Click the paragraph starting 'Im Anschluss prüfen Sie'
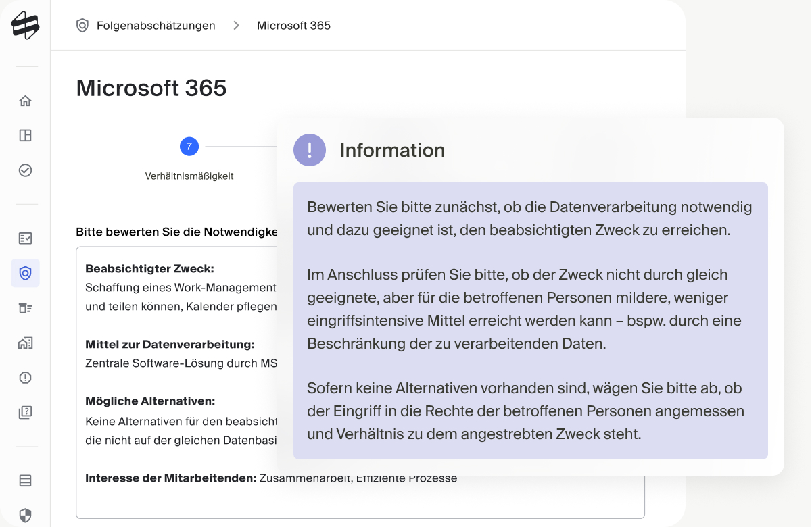The width and height of the screenshot is (812, 527). 524,309
